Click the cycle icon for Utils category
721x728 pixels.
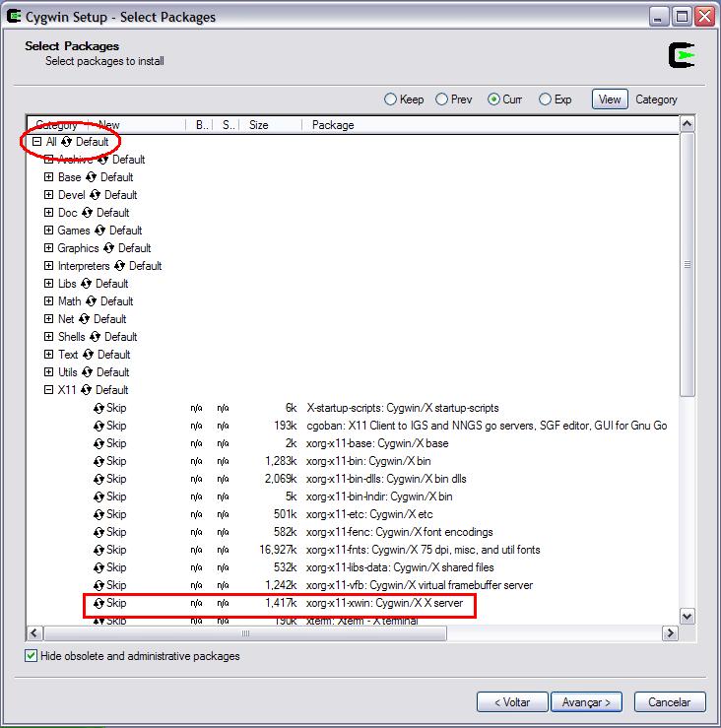coord(87,372)
